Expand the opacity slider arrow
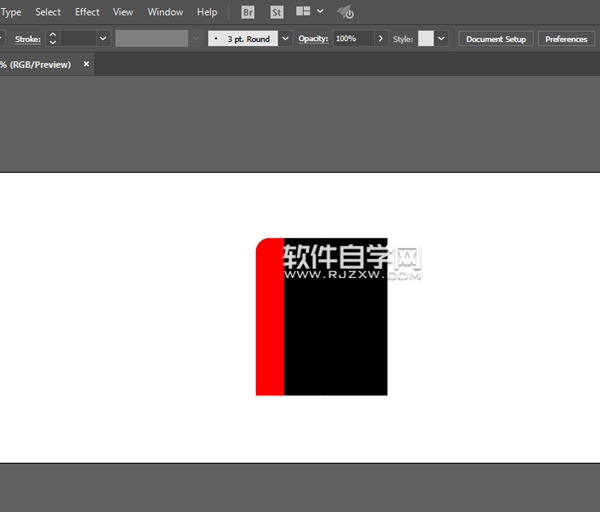Viewport: 600px width, 512px height. pos(380,39)
